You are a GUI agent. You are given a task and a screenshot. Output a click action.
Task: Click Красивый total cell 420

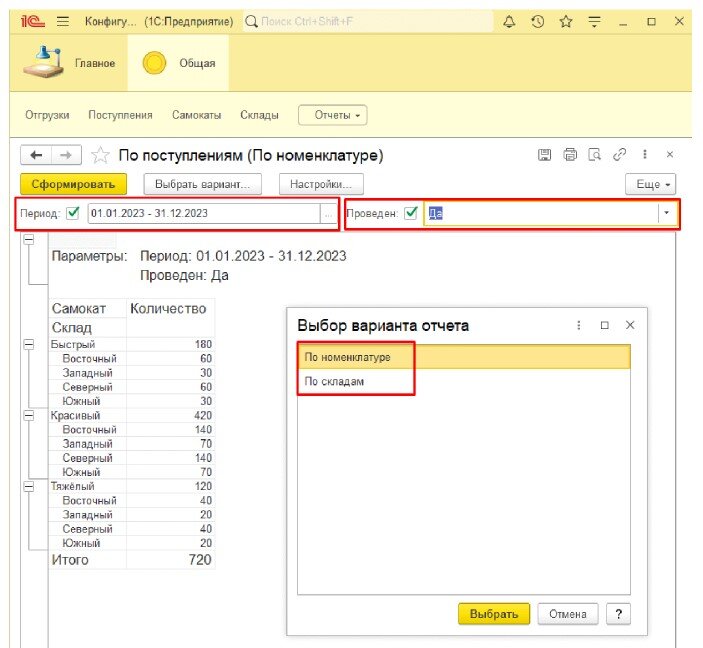click(x=170, y=415)
